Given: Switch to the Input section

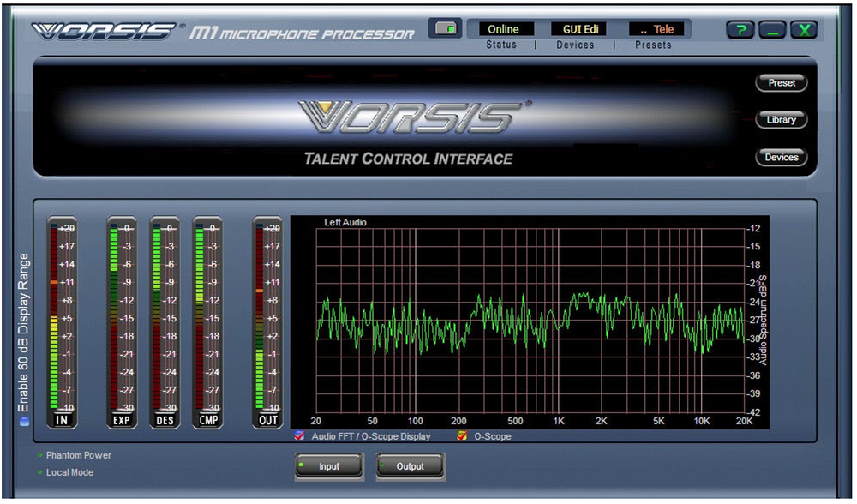Looking at the screenshot, I should 328,466.
